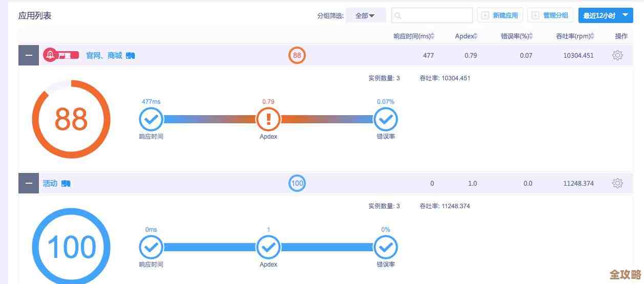
Task: Click the 0% 错误率 check icon
Action: [x=386, y=248]
